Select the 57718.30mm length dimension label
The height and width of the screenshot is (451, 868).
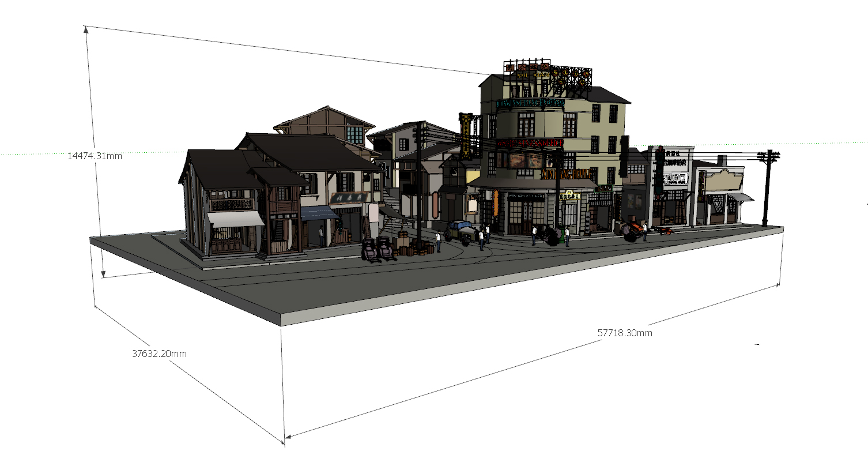tap(625, 333)
